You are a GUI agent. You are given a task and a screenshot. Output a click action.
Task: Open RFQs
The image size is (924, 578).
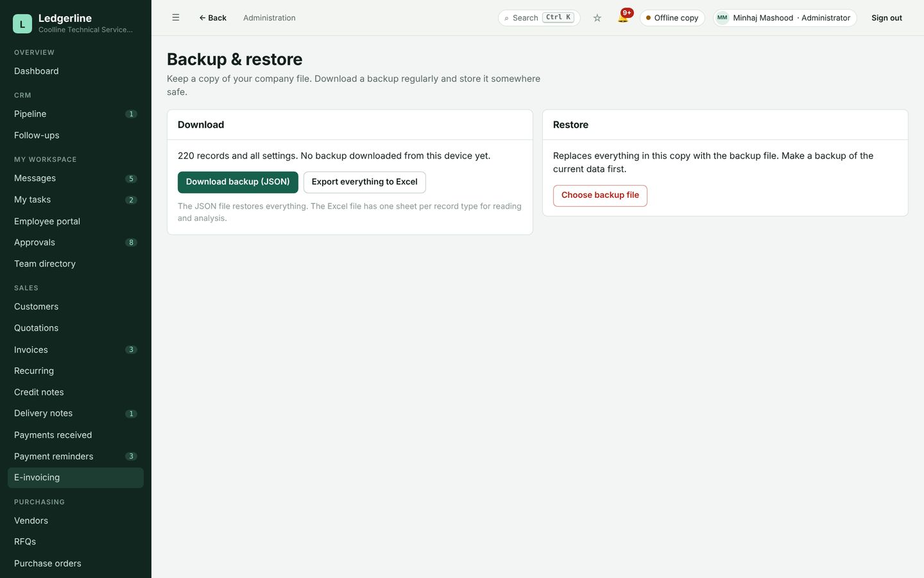pos(76,542)
